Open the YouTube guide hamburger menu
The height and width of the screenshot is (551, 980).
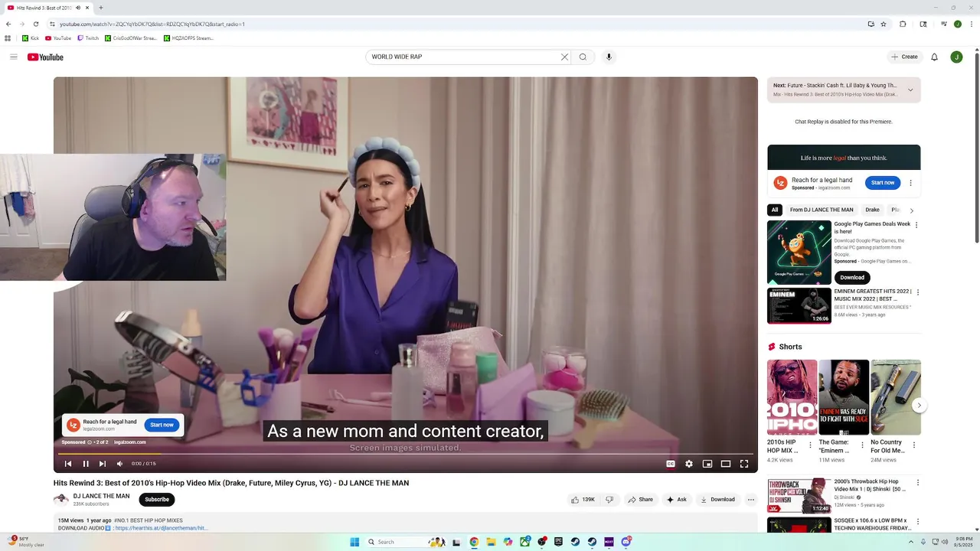(x=14, y=57)
